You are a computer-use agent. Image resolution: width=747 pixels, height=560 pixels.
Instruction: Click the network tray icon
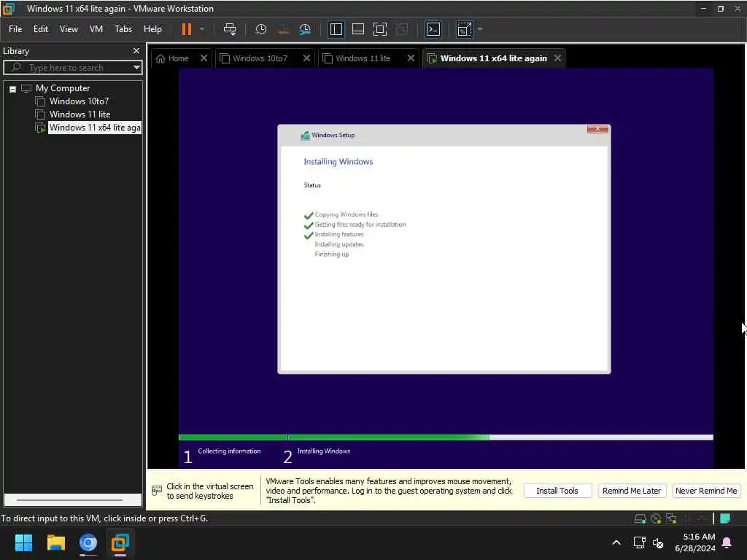tap(639, 542)
